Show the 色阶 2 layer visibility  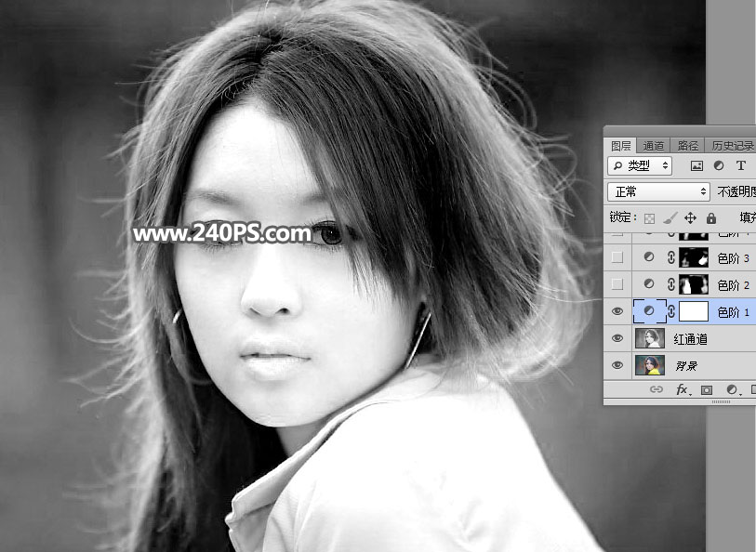(617, 284)
